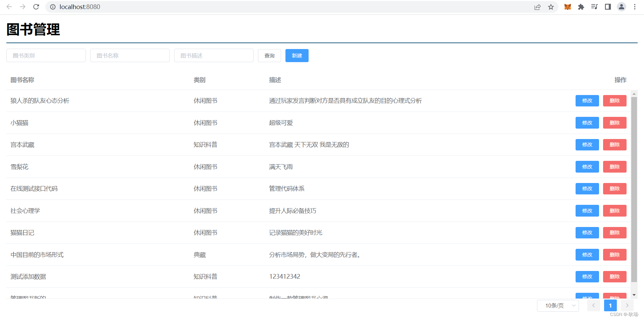Image resolution: width=644 pixels, height=320 pixels.
Task: Open the MetaMask fox extension
Action: click(x=568, y=7)
